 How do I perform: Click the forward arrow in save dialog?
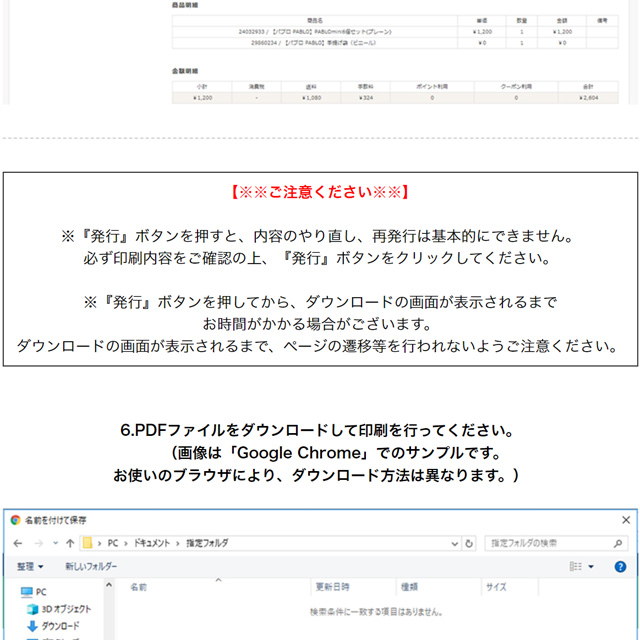pyautogui.click(x=37, y=543)
